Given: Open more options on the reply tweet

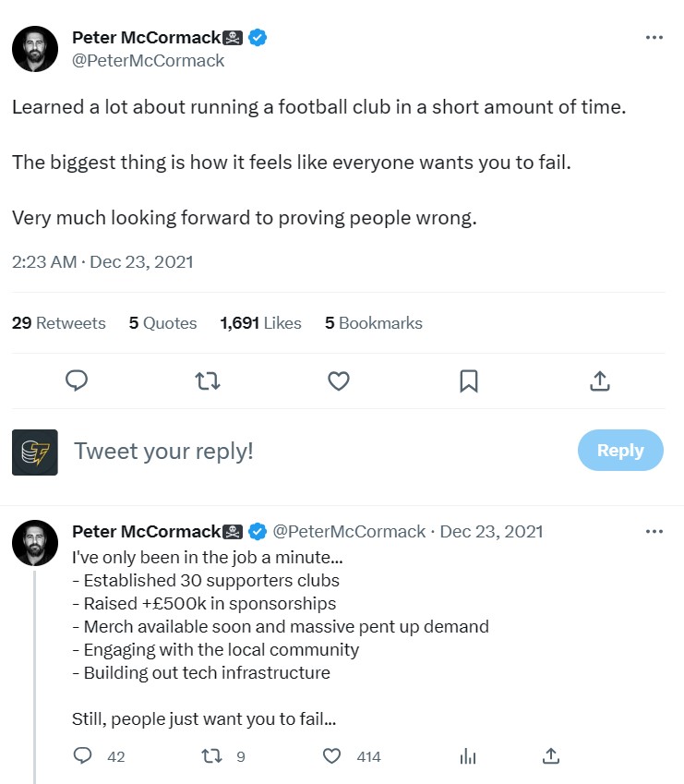Looking at the screenshot, I should pos(654,532).
